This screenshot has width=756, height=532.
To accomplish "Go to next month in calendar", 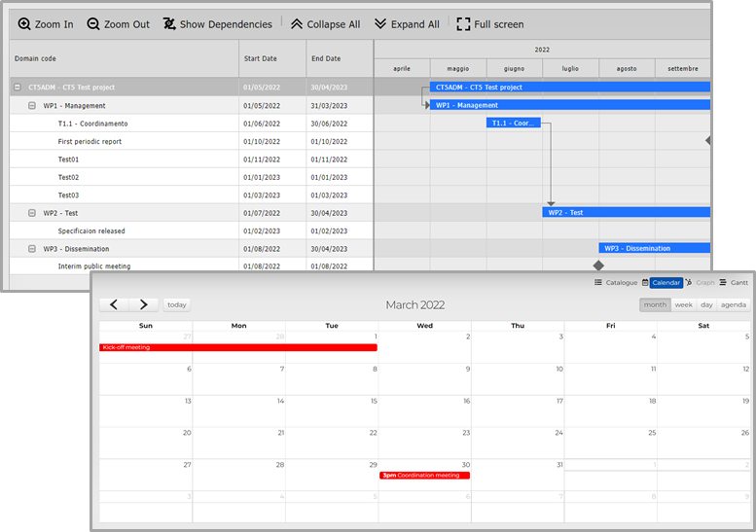I will 143,304.
